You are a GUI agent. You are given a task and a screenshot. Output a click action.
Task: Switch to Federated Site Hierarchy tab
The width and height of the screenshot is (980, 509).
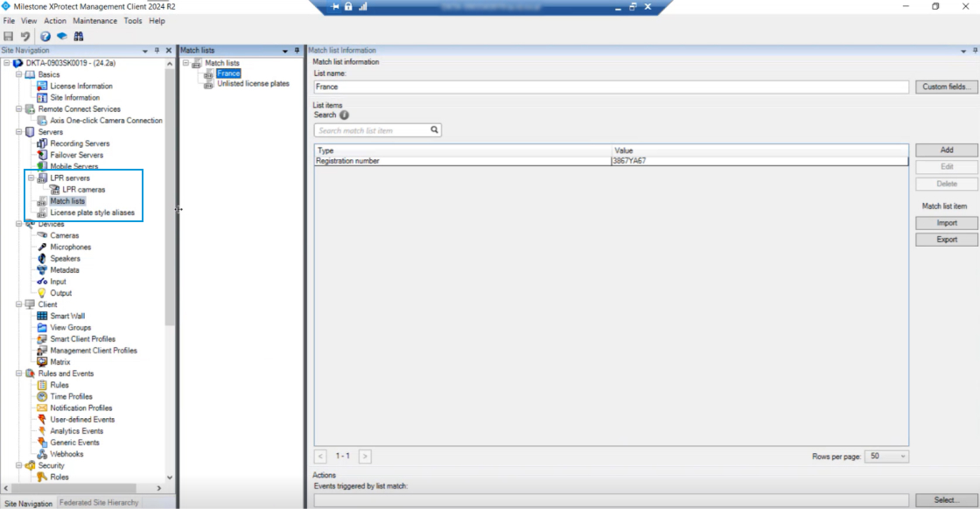(x=99, y=503)
